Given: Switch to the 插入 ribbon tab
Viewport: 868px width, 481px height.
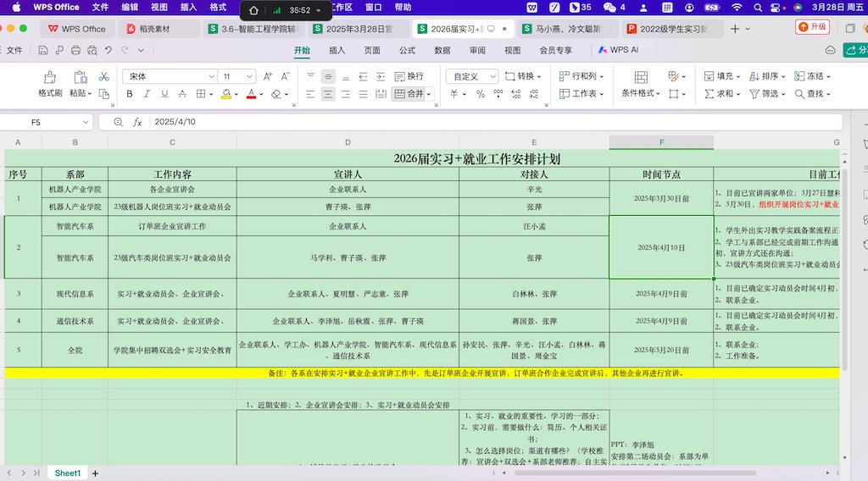Looking at the screenshot, I should click(337, 50).
